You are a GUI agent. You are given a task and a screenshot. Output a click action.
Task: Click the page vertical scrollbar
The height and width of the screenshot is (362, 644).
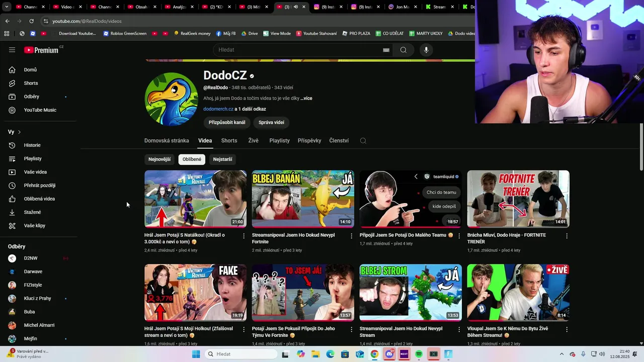pos(641,147)
